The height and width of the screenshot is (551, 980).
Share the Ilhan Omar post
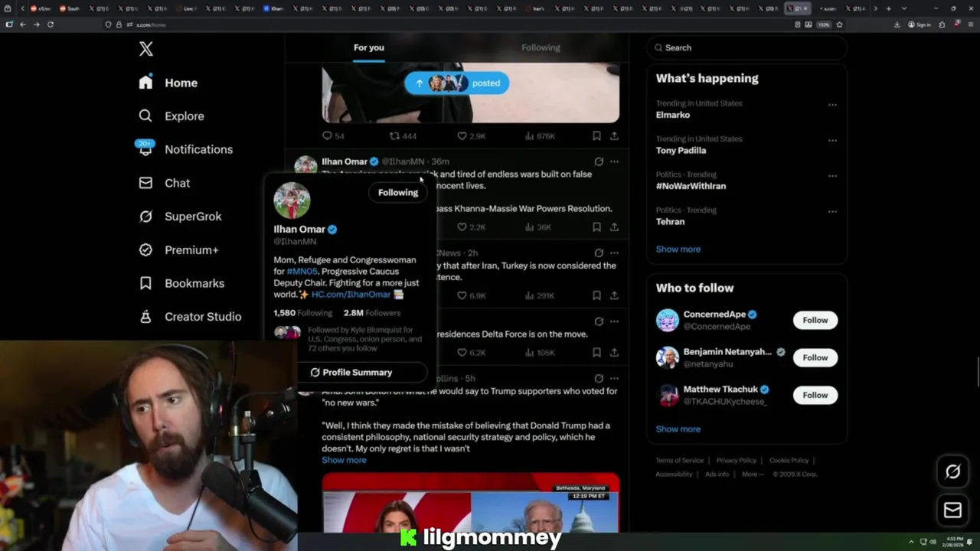[614, 227]
